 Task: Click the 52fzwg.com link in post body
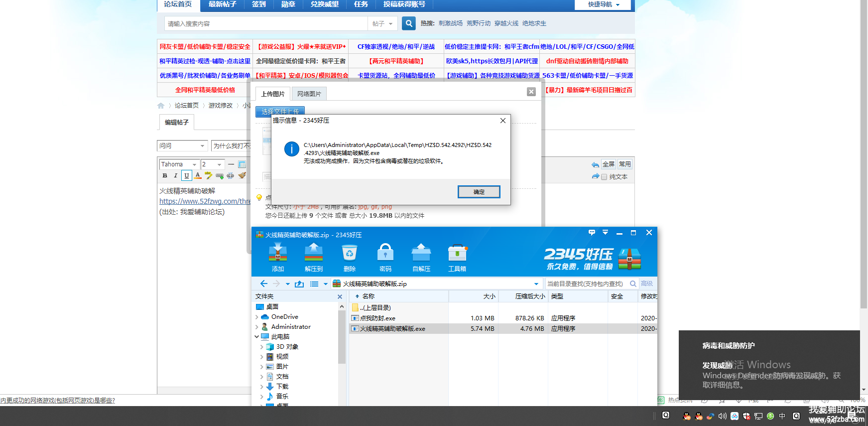(205, 201)
